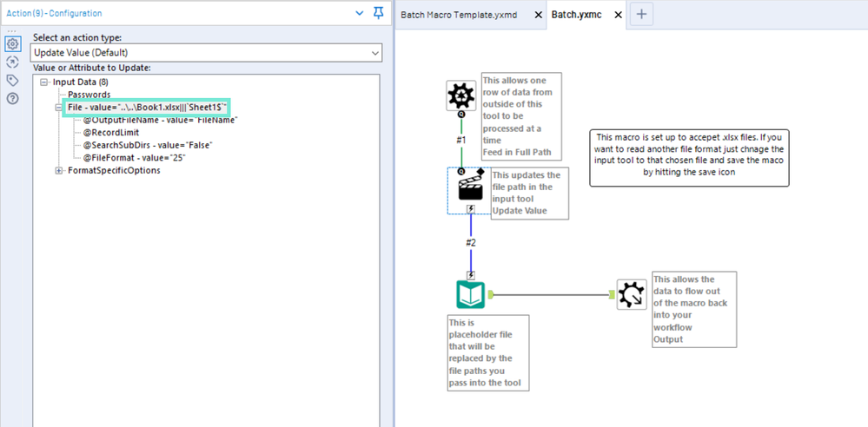Screen dimensions: 868x427
Task: Open the Configuration gear tab in sidebar
Action: [x=13, y=43]
